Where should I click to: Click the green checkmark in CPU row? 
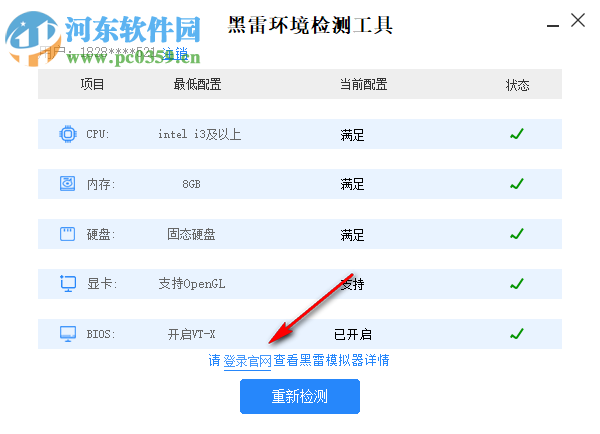[x=517, y=134]
